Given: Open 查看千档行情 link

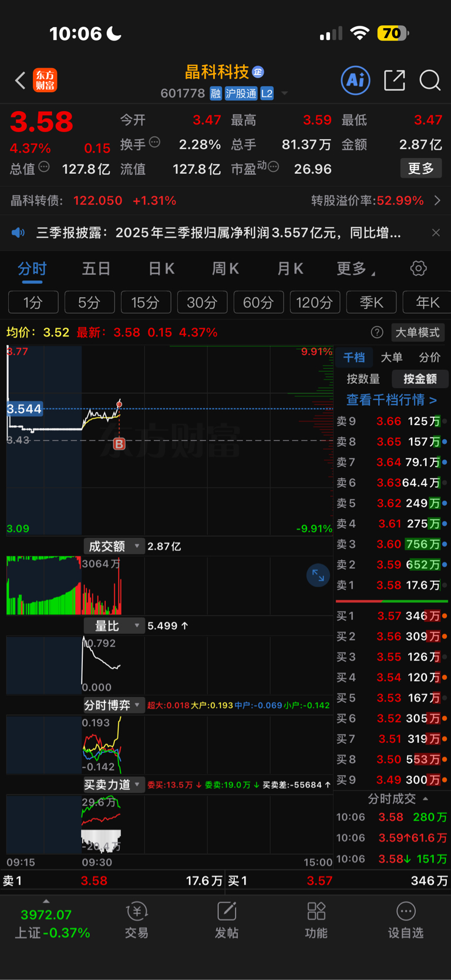Looking at the screenshot, I should 391,400.
